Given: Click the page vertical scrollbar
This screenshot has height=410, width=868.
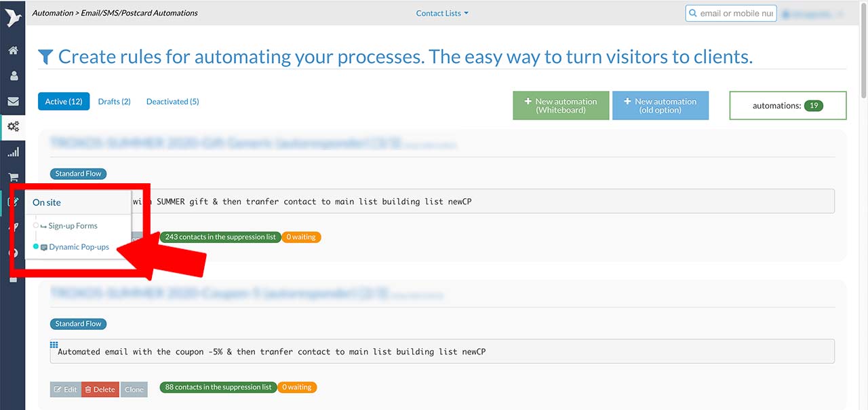Looking at the screenshot, I should tap(863, 51).
